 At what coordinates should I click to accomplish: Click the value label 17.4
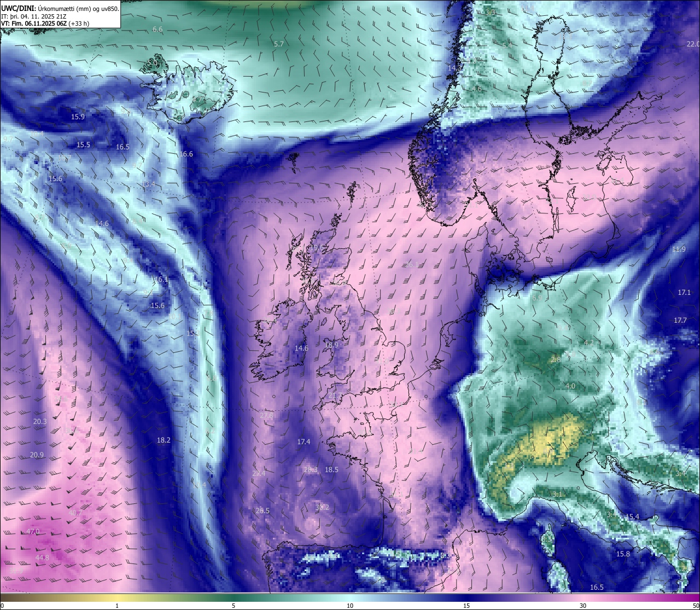(304, 442)
